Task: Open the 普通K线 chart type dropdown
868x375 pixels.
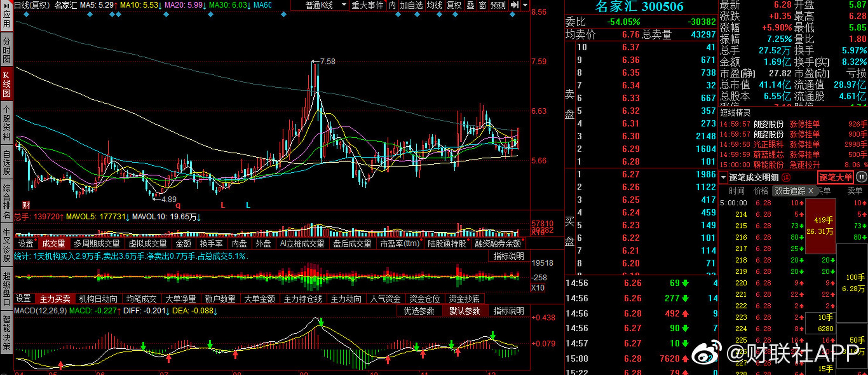Action: pyautogui.click(x=319, y=5)
